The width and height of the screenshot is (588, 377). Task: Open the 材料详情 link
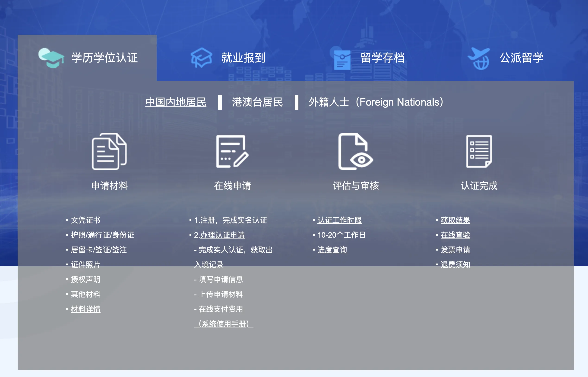[x=85, y=309]
